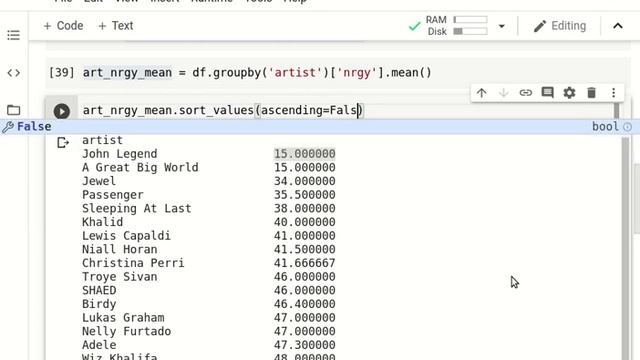Select the Sleeping At Last row
Image resolution: width=640 pixels, height=360 pixels.
(x=209, y=209)
